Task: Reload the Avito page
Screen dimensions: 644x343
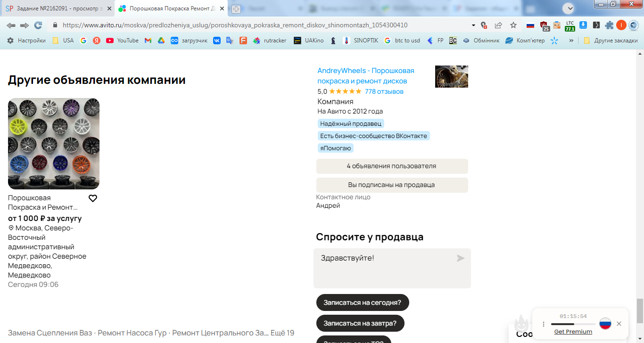Action: 38,25
